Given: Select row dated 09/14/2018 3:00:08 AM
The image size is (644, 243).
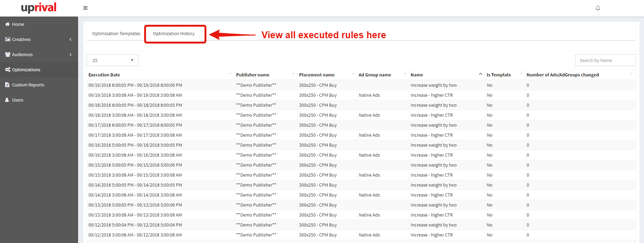Looking at the screenshot, I should tap(361, 195).
